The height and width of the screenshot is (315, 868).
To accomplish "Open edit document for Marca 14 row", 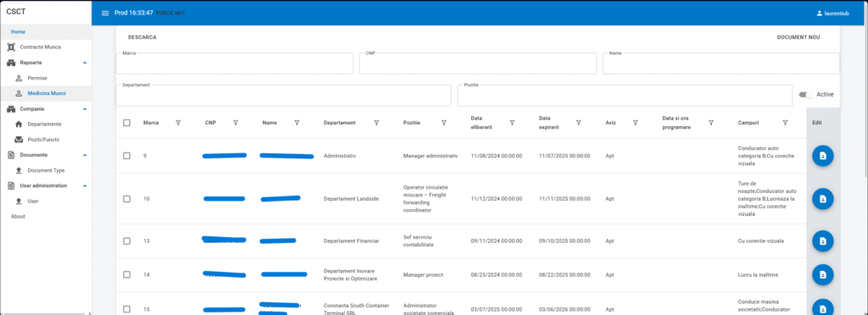I will coord(822,274).
